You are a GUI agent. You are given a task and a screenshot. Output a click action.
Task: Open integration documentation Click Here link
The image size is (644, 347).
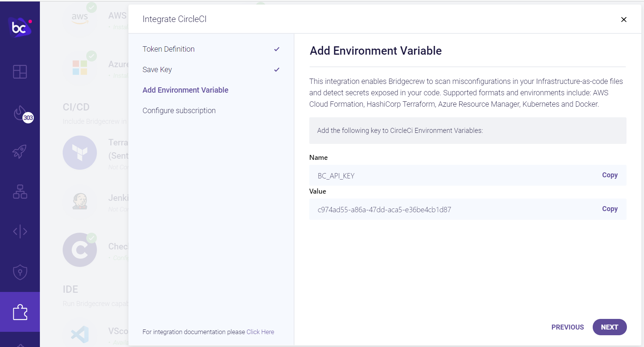click(x=260, y=332)
